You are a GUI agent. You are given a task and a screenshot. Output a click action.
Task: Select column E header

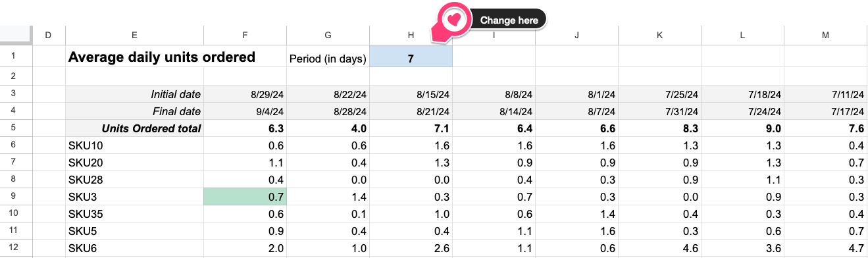click(134, 35)
